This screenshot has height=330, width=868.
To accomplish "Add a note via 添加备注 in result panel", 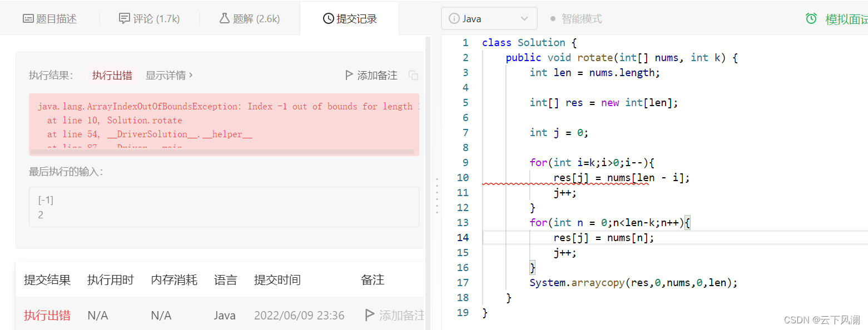I will pos(371,75).
